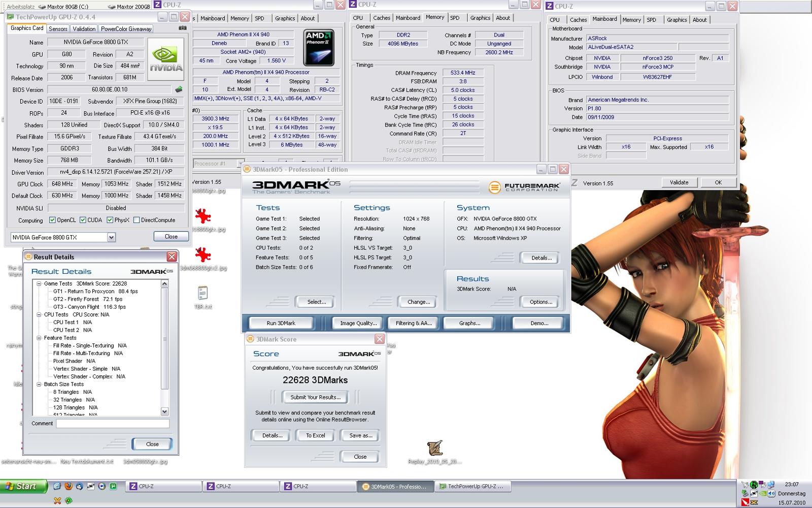Screen dimensions: 812x508
Task: Switch to the Sensors tab in GPU-Z
Action: tap(58, 29)
